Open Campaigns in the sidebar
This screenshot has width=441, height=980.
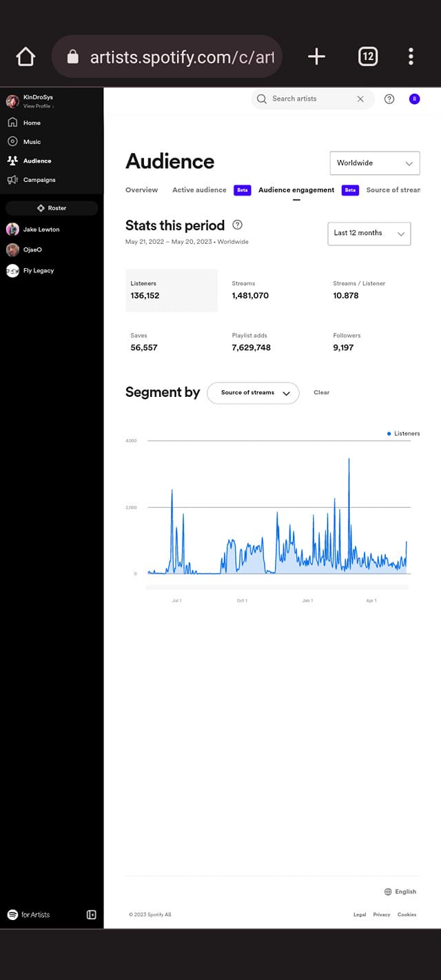pos(39,180)
